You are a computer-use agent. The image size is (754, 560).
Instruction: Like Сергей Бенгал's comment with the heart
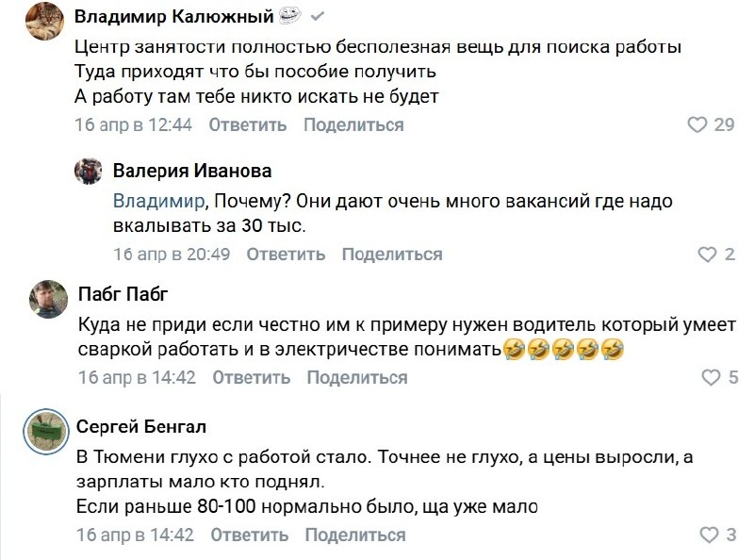[708, 535]
